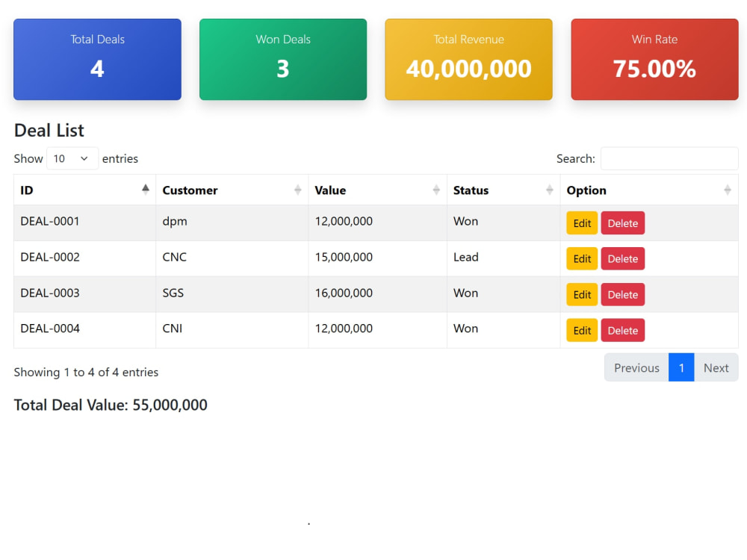Click Total Deal Value: 55,000,000 text
Image resolution: width=747 pixels, height=560 pixels.
pos(111,405)
